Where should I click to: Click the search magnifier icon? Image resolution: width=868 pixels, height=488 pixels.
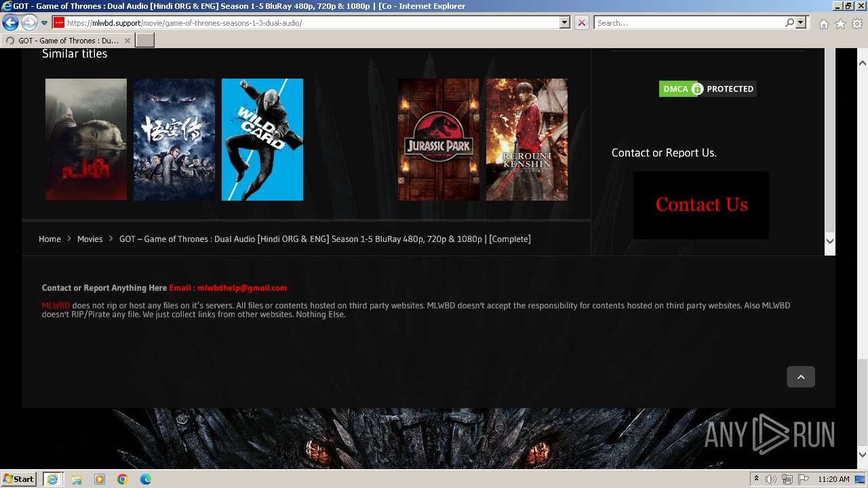pyautogui.click(x=789, y=22)
